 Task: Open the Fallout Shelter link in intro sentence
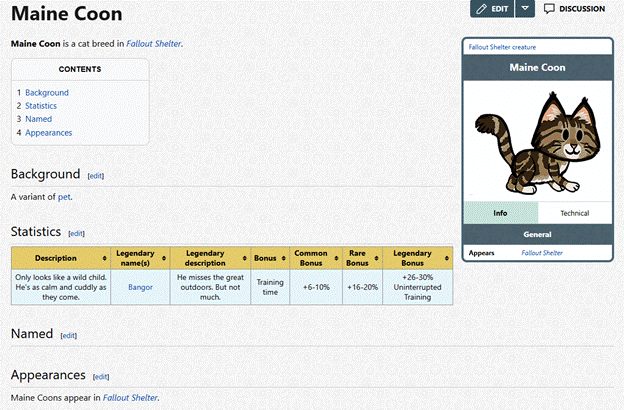pyautogui.click(x=154, y=44)
